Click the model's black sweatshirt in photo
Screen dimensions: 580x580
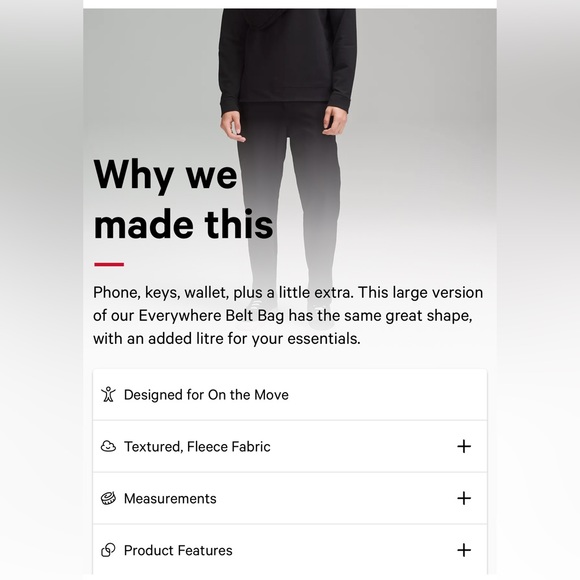click(288, 55)
